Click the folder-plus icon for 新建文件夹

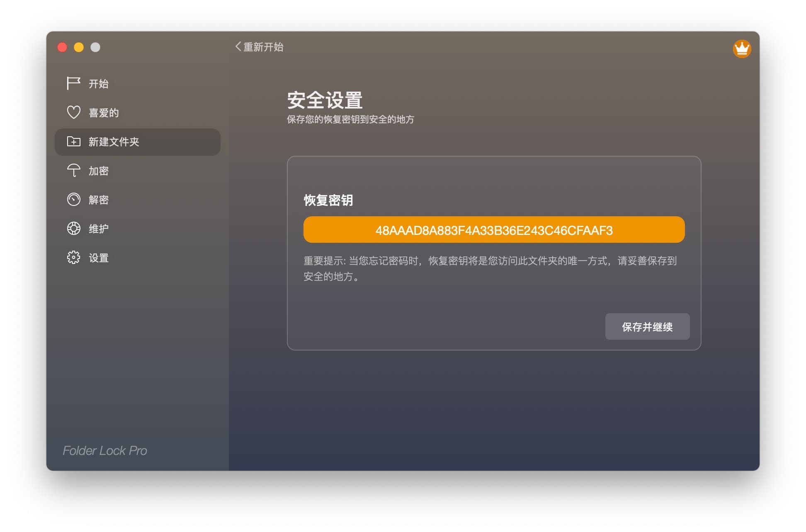[73, 142]
